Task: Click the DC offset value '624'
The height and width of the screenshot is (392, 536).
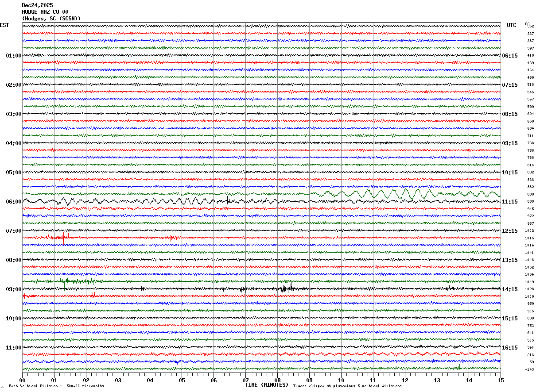Action: 531,114
